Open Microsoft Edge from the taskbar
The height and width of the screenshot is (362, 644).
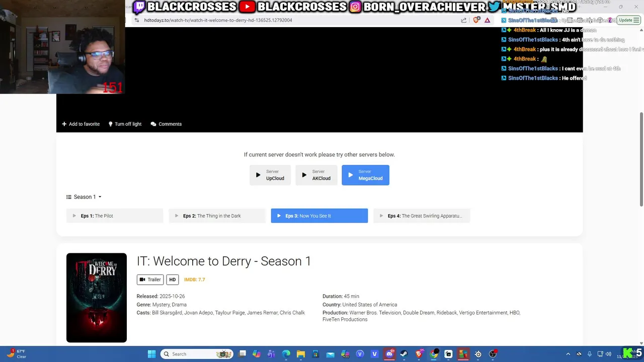tap(286, 354)
